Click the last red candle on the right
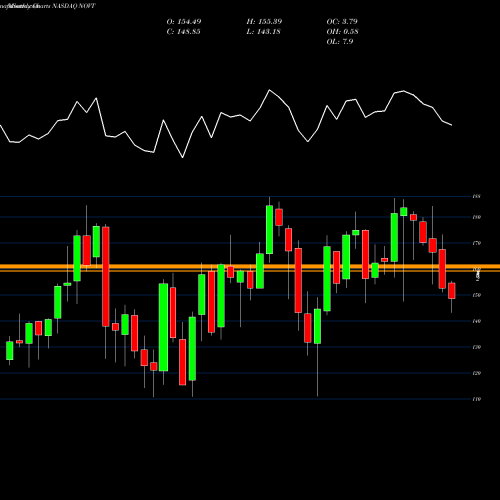 point(452,291)
